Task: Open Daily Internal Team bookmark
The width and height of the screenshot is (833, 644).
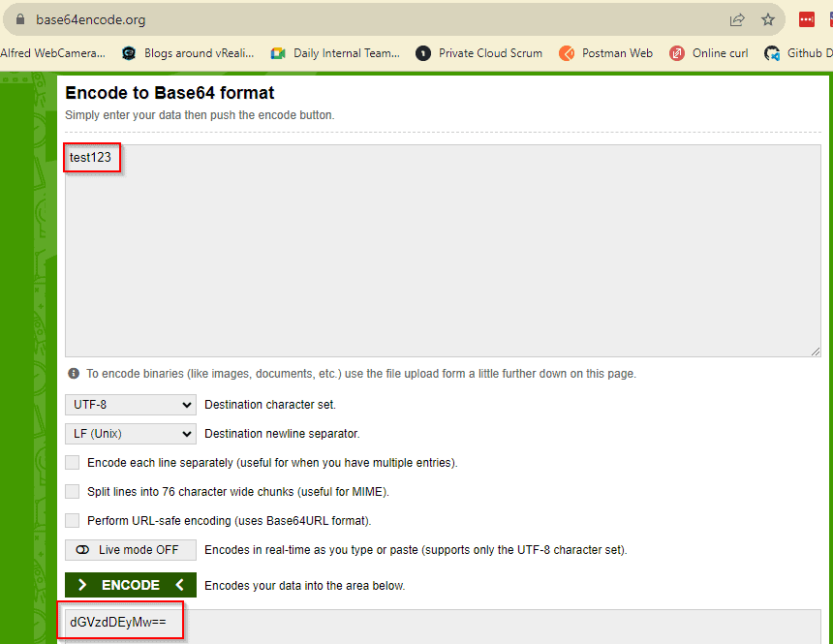Action: (335, 53)
